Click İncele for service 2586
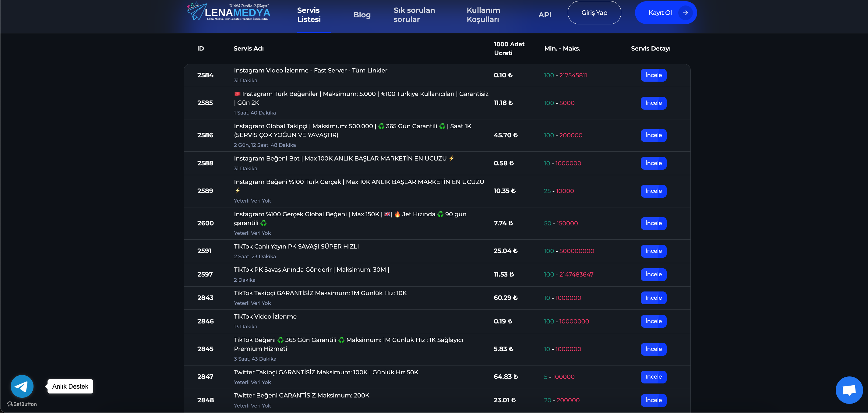Screen dimensions: 868x413 coord(653,136)
